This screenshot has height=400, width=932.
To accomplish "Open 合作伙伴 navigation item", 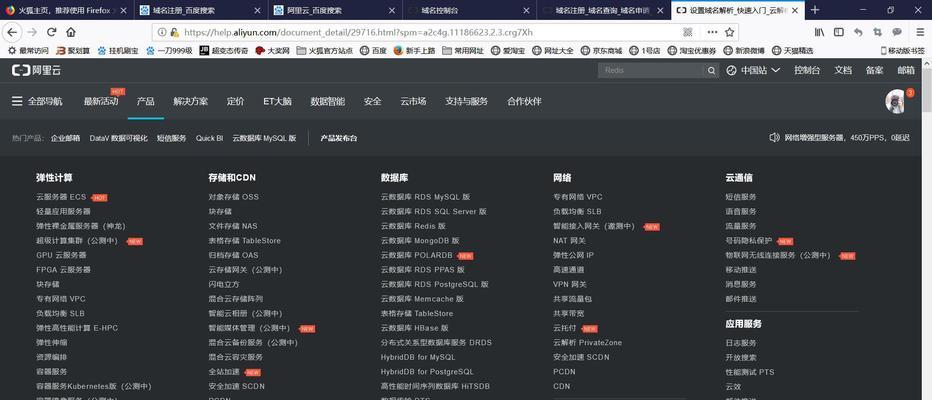I will click(x=524, y=102).
